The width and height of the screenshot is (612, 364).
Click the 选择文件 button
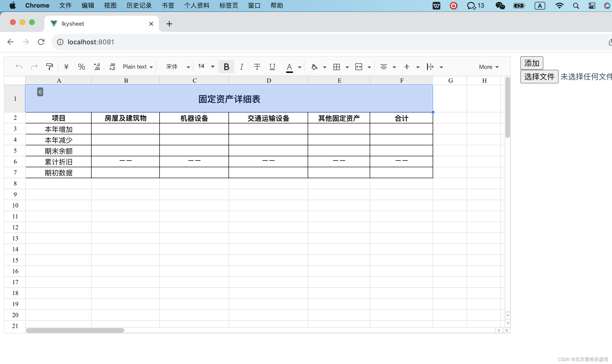(539, 77)
